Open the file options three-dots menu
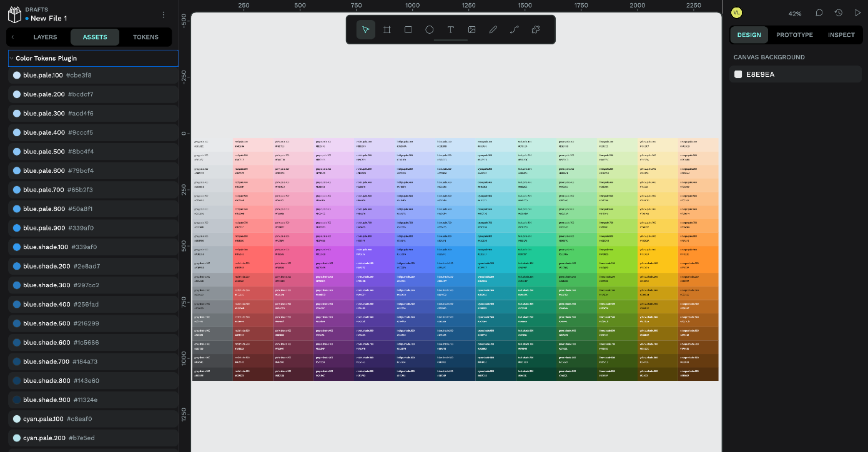 tap(164, 15)
